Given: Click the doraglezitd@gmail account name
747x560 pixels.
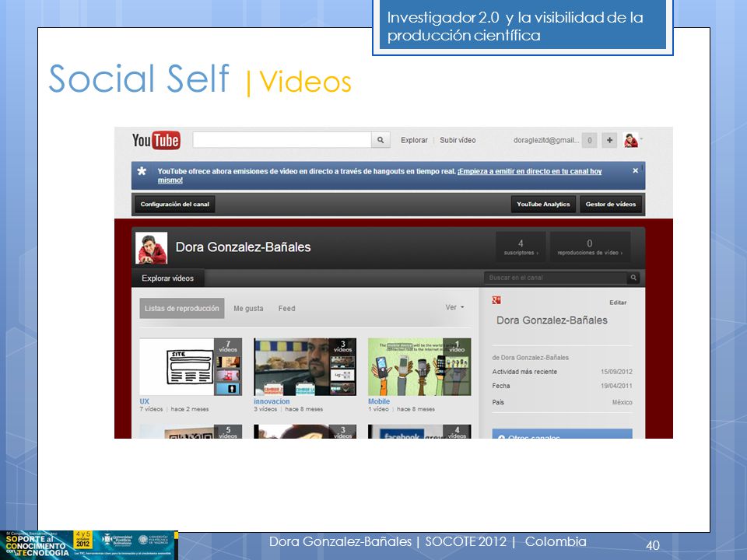Looking at the screenshot, I should pos(546,140).
